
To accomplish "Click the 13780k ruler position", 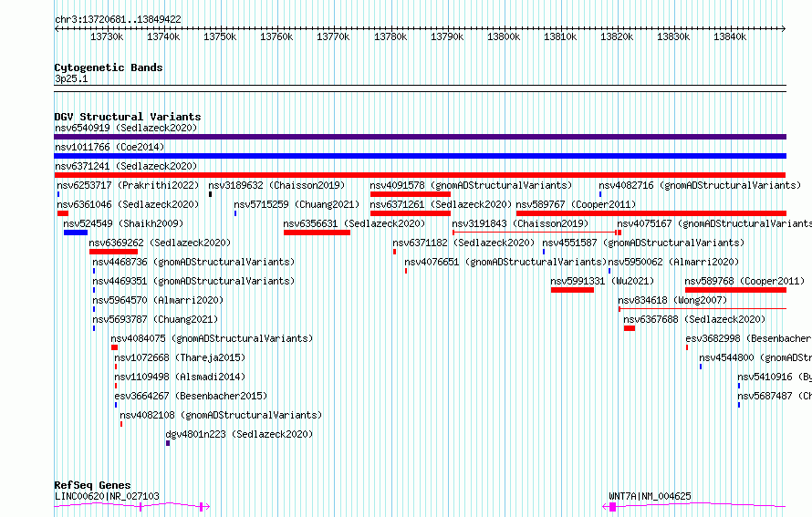I will 390,36.
